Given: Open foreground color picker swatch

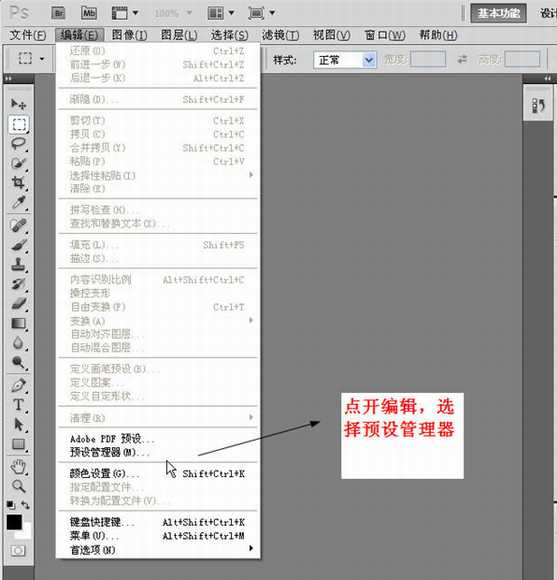Looking at the screenshot, I should click(14, 522).
